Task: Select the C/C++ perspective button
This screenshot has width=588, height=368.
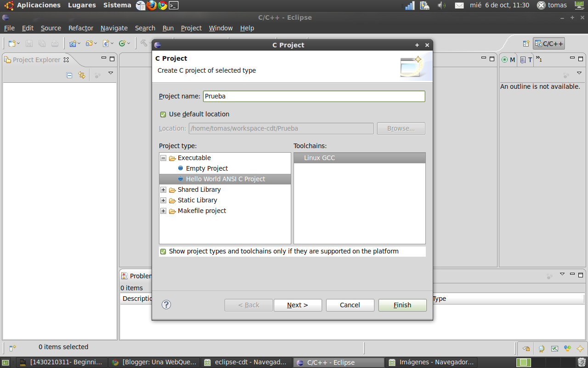Action: [x=549, y=44]
